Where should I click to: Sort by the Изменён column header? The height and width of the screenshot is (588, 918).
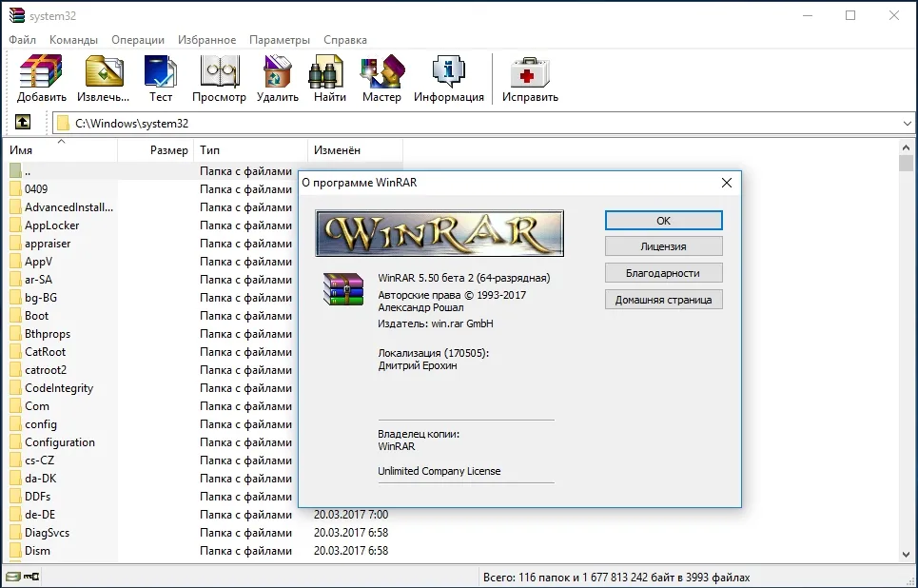(355, 150)
